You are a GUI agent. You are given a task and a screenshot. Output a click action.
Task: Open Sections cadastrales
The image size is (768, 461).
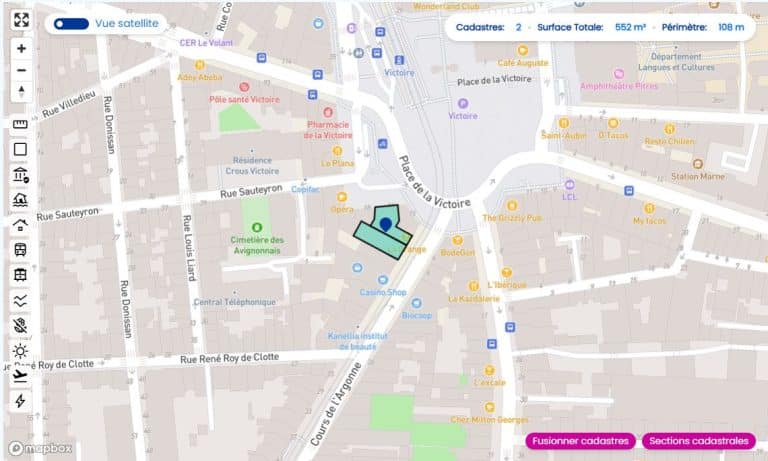[699, 441]
